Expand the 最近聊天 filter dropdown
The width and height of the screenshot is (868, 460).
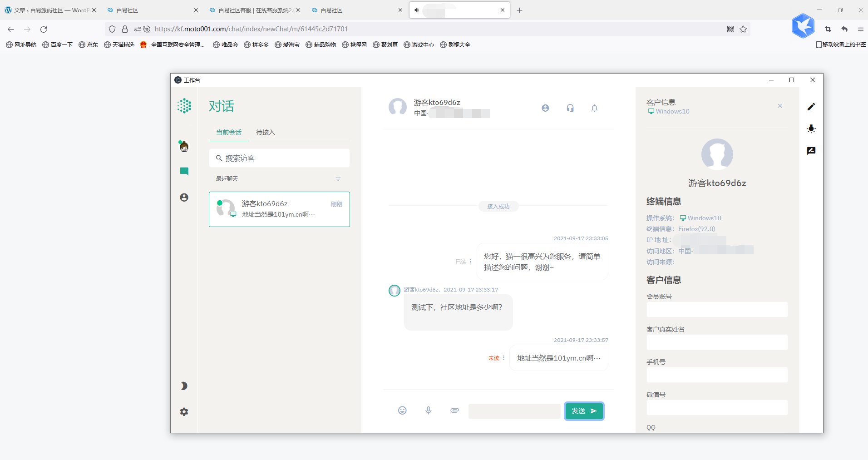tap(338, 179)
